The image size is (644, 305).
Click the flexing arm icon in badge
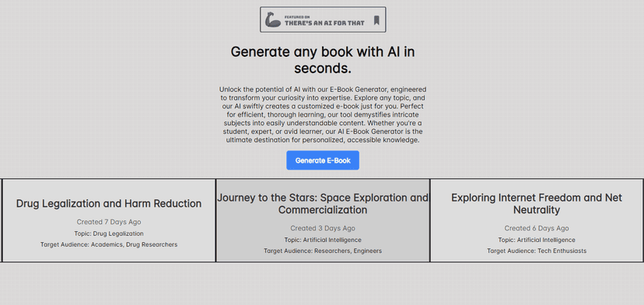(273, 20)
